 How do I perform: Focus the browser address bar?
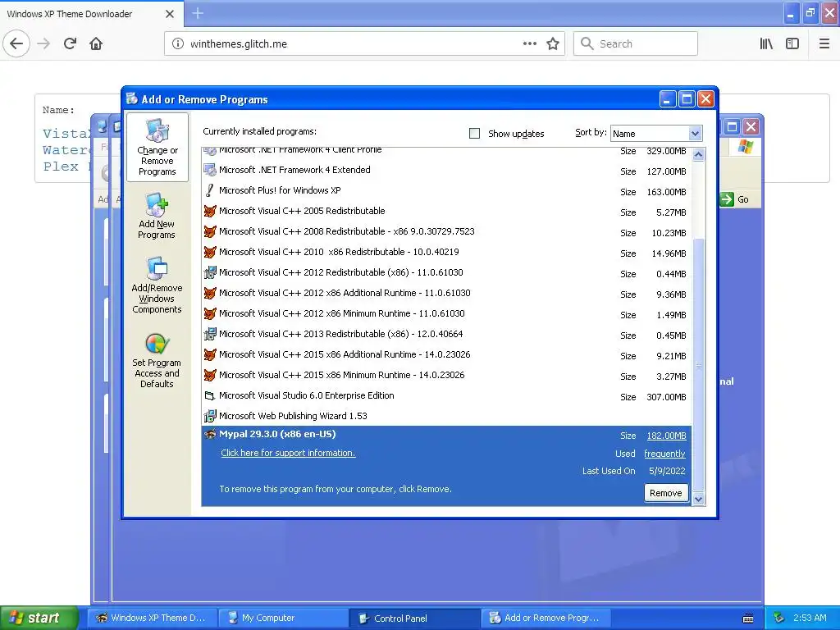click(x=364, y=43)
